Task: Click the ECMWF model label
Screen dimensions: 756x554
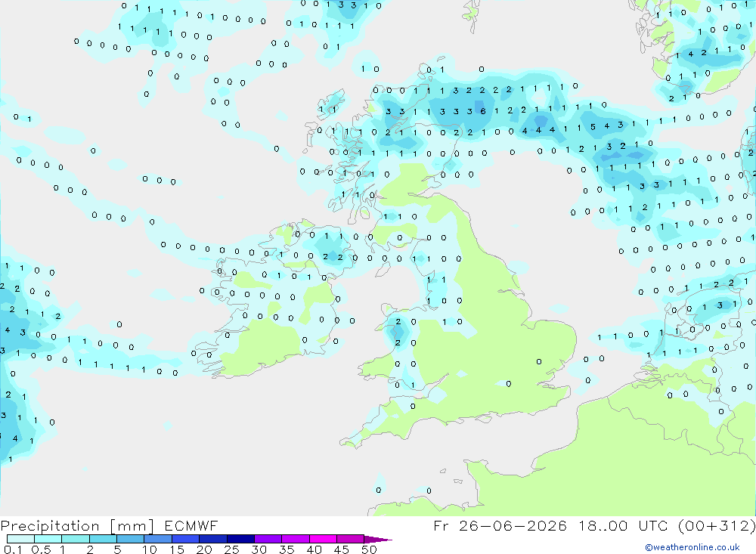Action: [x=191, y=525]
